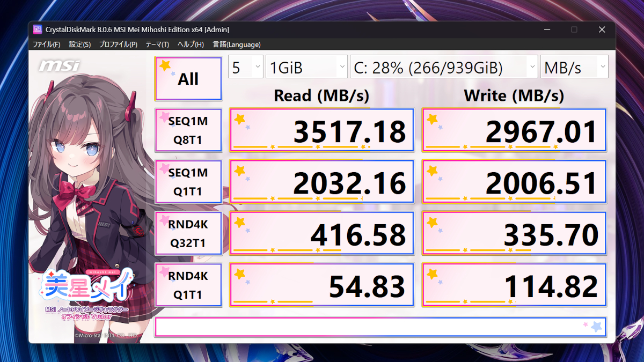Click the empty comment field at the bottom

pyautogui.click(x=376, y=327)
